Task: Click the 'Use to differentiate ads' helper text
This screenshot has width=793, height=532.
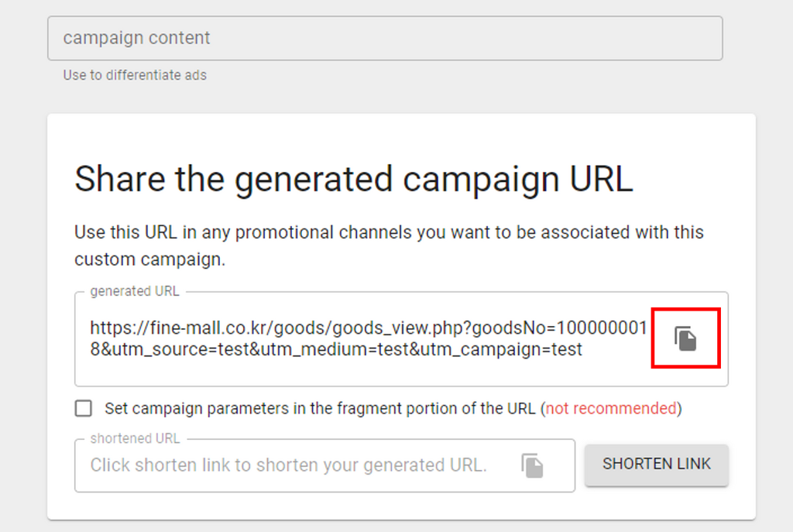Action: click(135, 75)
